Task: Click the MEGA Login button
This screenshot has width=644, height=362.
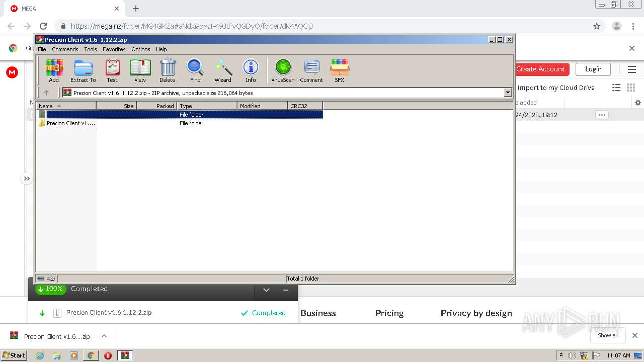Action: (x=593, y=69)
